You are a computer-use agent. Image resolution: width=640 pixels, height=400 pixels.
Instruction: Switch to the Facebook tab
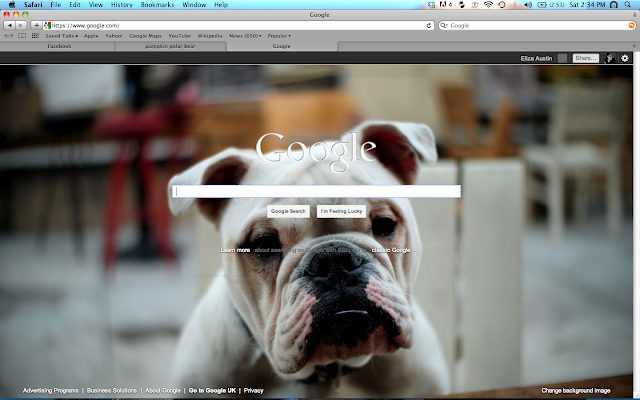[x=59, y=46]
